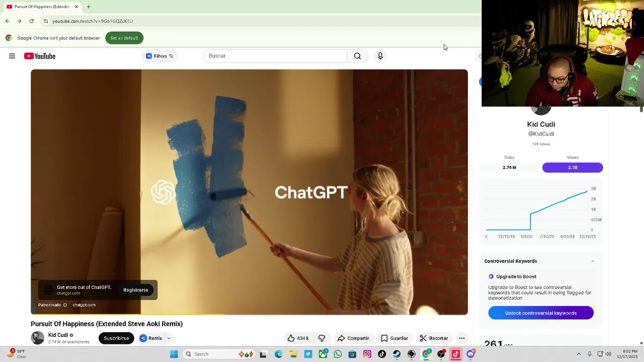Open the Xbox app in the taskbar
The width and height of the screenshot is (644, 362).
pyautogui.click(x=323, y=354)
